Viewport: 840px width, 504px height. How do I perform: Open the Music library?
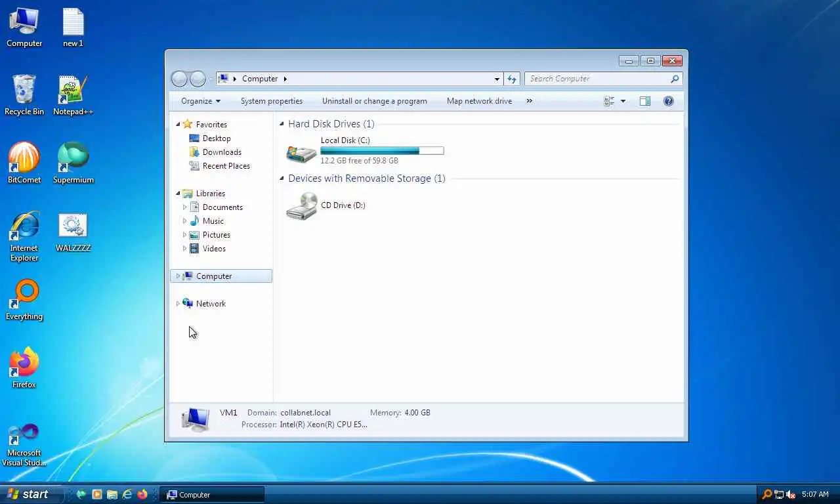coord(213,221)
